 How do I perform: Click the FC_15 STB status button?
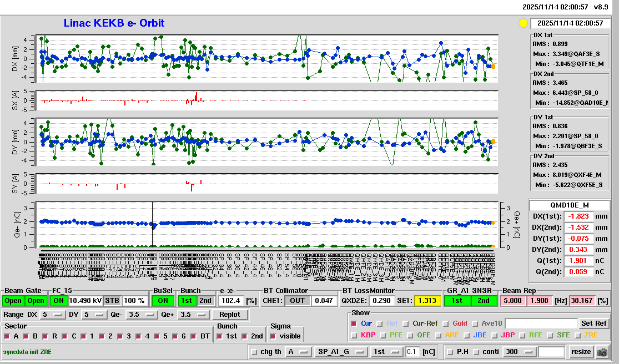coord(112,301)
